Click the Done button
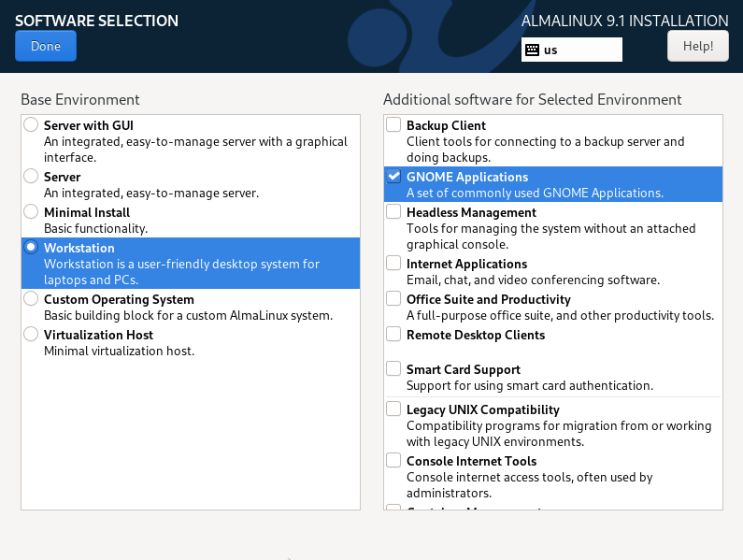Viewport: 743px width, 560px height. tap(46, 46)
